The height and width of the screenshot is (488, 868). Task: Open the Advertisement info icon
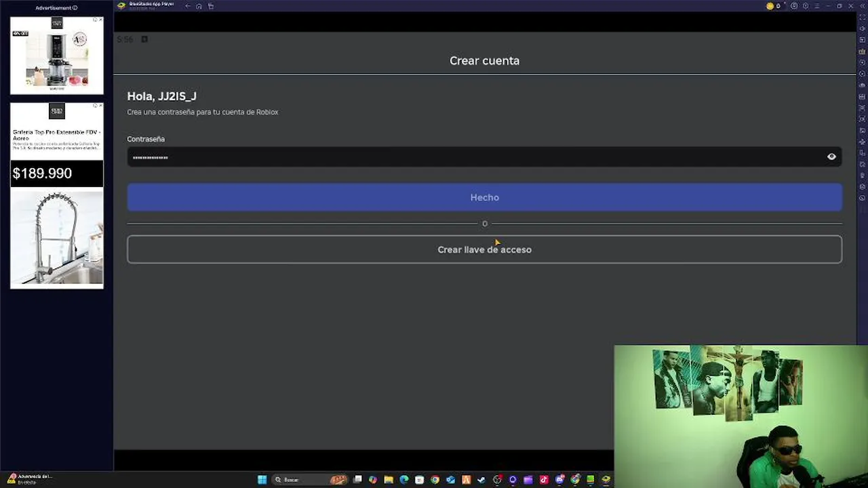[x=75, y=8]
